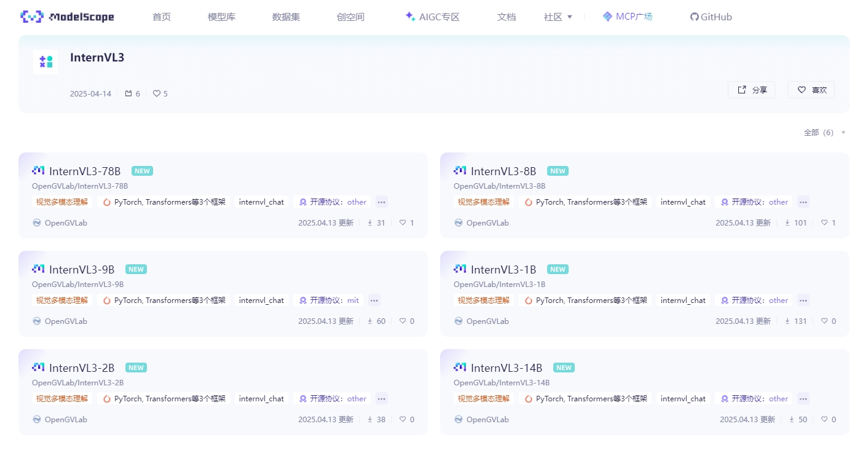Click the heart icon on InternVL3-78B card
This screenshot has width=868, height=472.
pos(403,222)
